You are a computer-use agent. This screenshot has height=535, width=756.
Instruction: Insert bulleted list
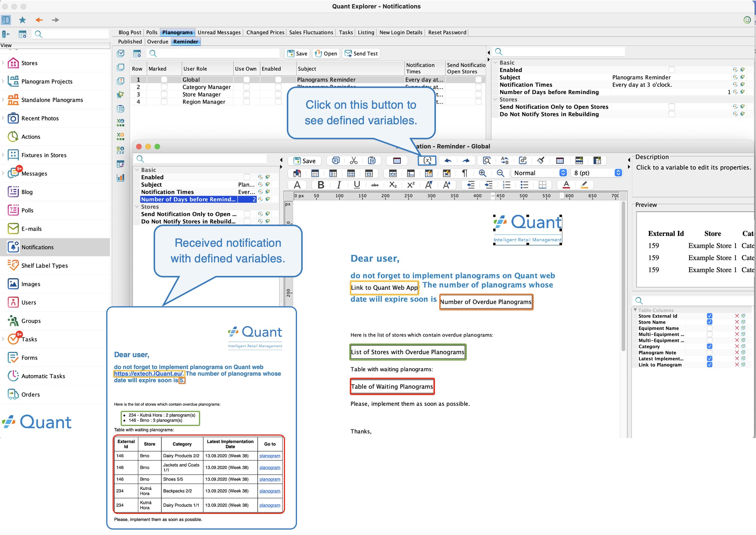[x=524, y=185]
